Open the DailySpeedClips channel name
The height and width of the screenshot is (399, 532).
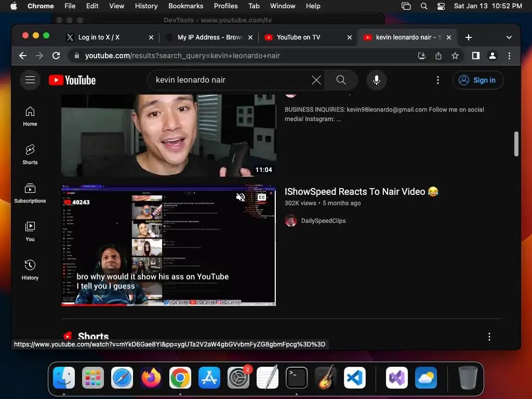323,221
